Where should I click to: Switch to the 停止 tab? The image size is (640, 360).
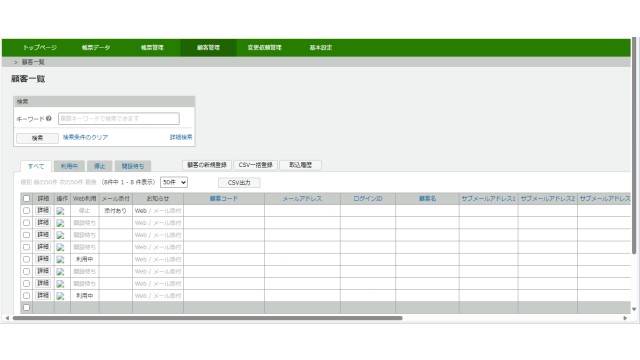[x=100, y=166]
